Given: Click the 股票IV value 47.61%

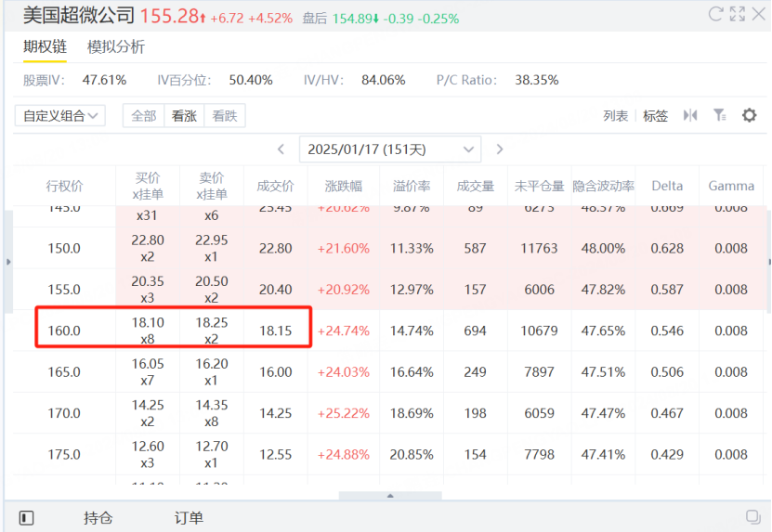Looking at the screenshot, I should click(104, 80).
